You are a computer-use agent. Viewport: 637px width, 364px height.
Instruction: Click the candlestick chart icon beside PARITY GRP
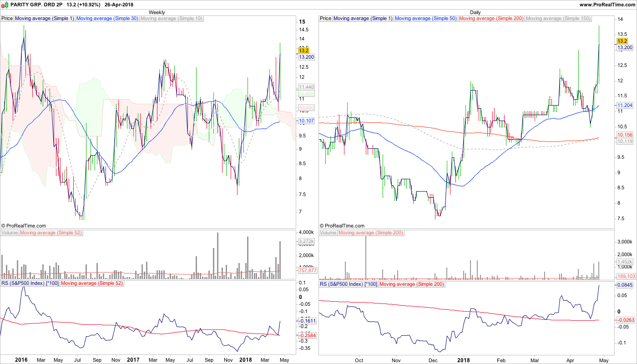[x=5, y=5]
